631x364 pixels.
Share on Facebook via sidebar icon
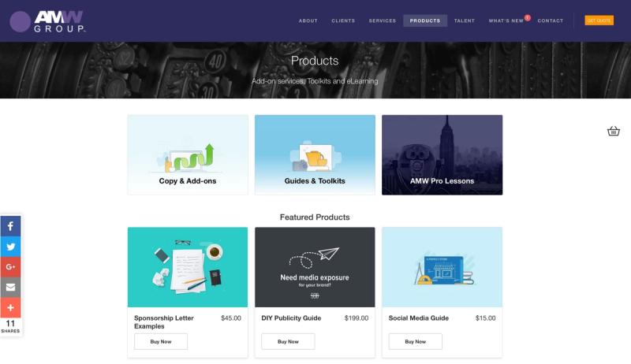coord(10,226)
